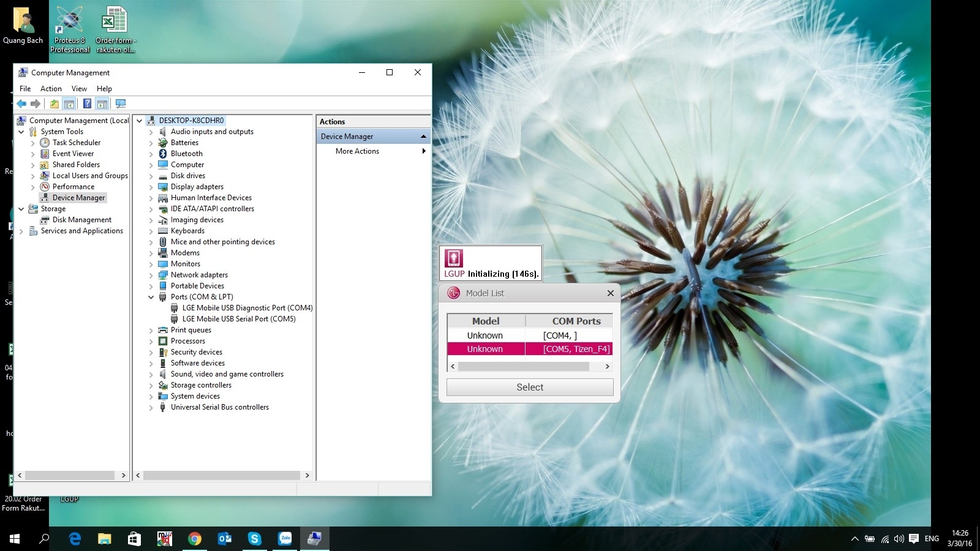The image size is (980, 551).
Task: Click the Security devices category icon
Action: (x=163, y=352)
